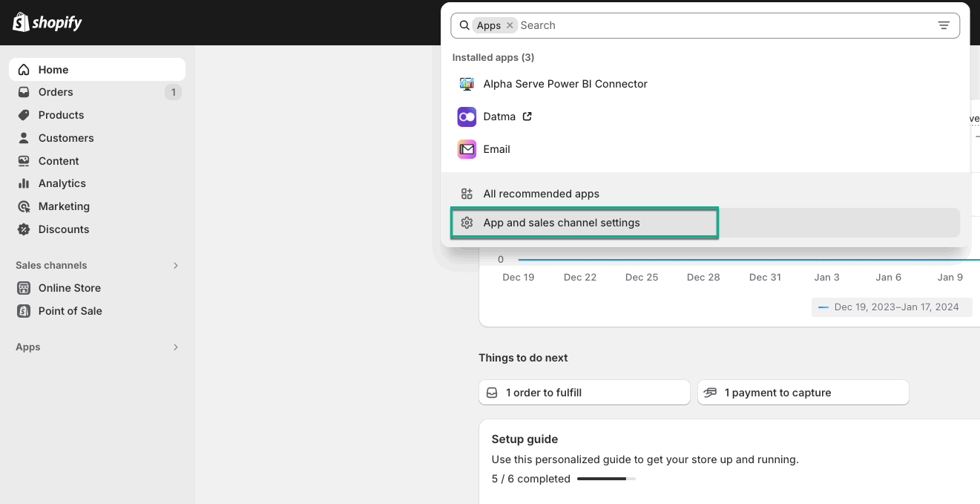Open the Orders section
980x504 pixels.
[x=56, y=92]
